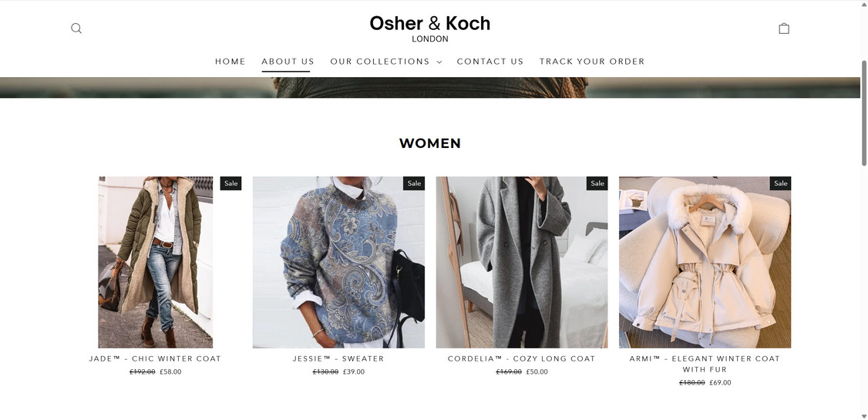
Task: View the grey long coat product image
Action: click(x=521, y=262)
